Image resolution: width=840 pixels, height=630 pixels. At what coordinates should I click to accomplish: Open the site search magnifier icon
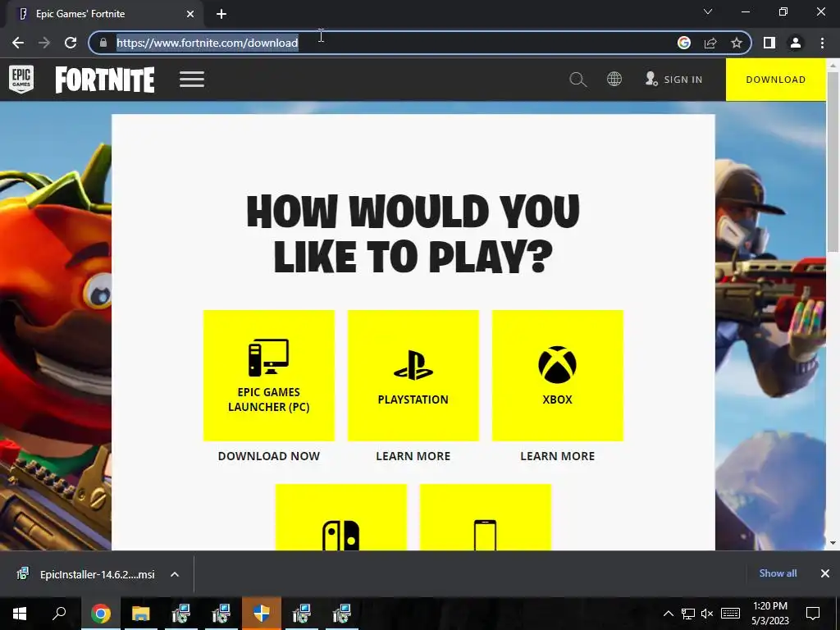[578, 80]
